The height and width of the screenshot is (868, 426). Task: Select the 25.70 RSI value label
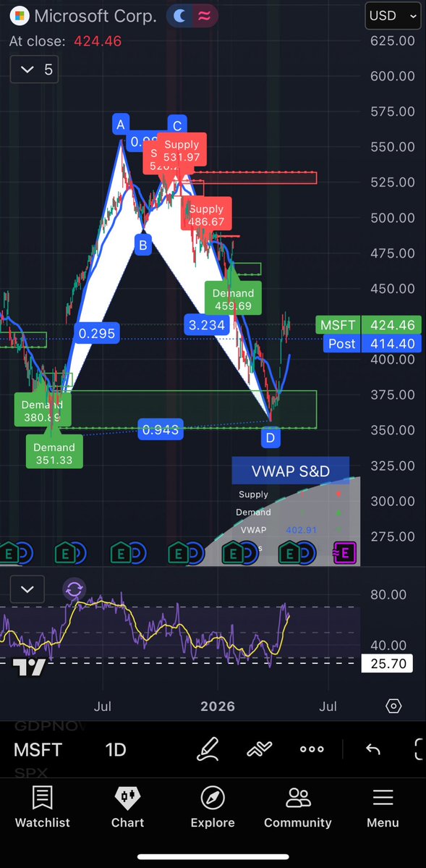pyautogui.click(x=387, y=663)
